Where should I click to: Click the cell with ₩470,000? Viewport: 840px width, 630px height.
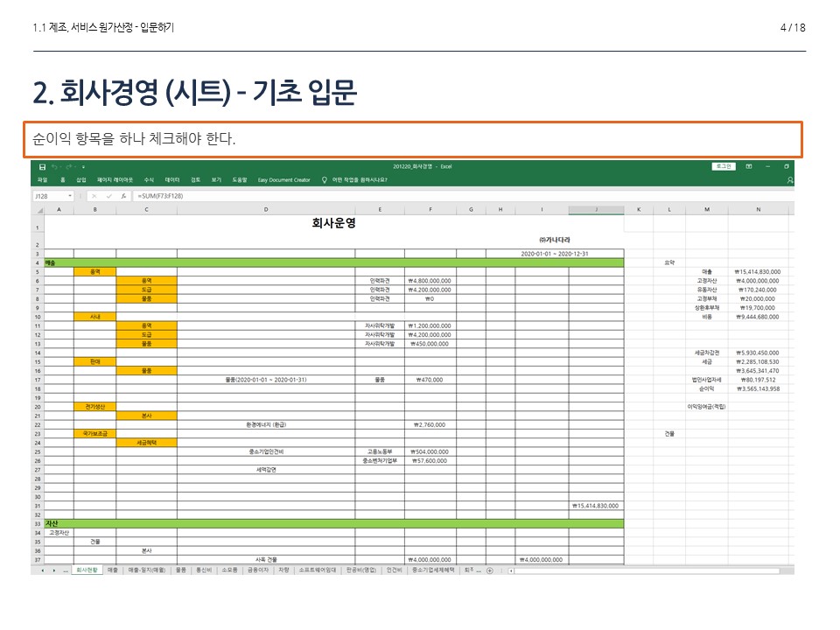[430, 380]
